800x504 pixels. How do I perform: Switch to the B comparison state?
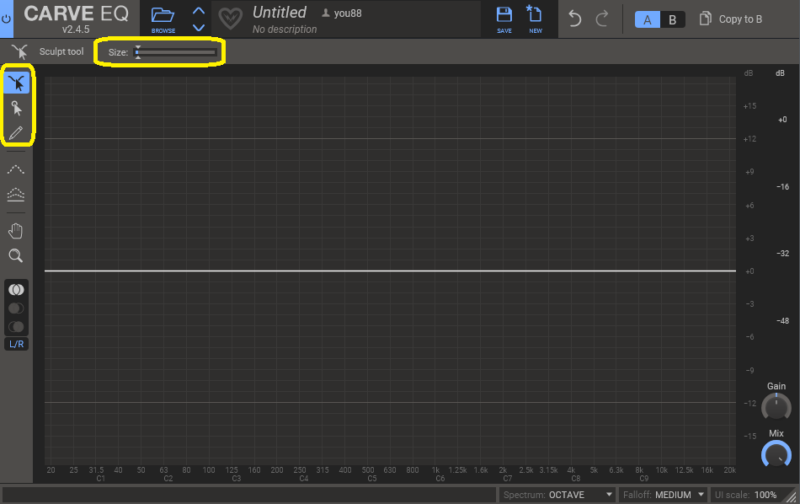[672, 19]
